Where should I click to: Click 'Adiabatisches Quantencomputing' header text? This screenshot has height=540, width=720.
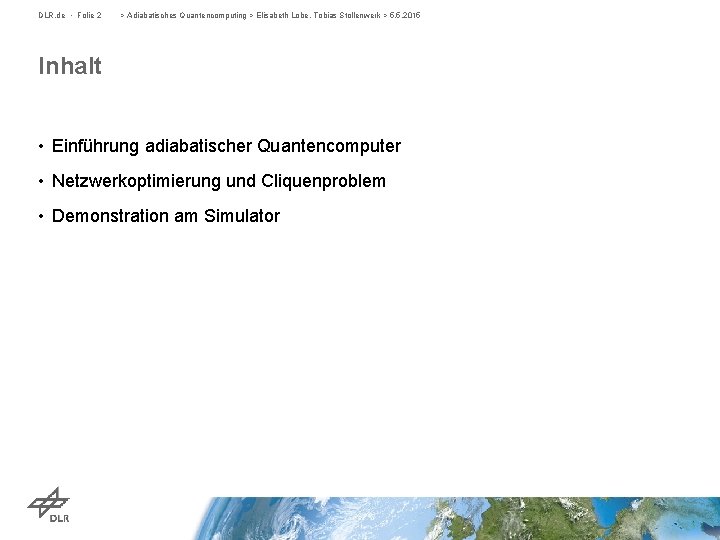coord(186,15)
